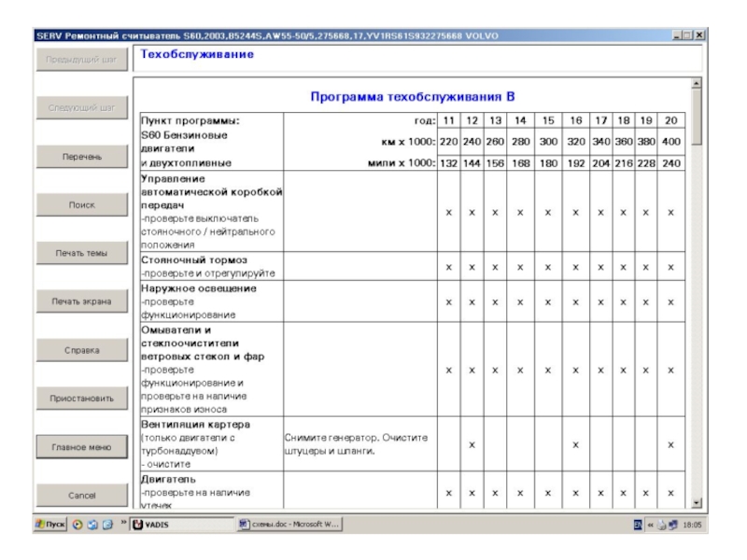Click the Программа техобслуживания В title

413,97
